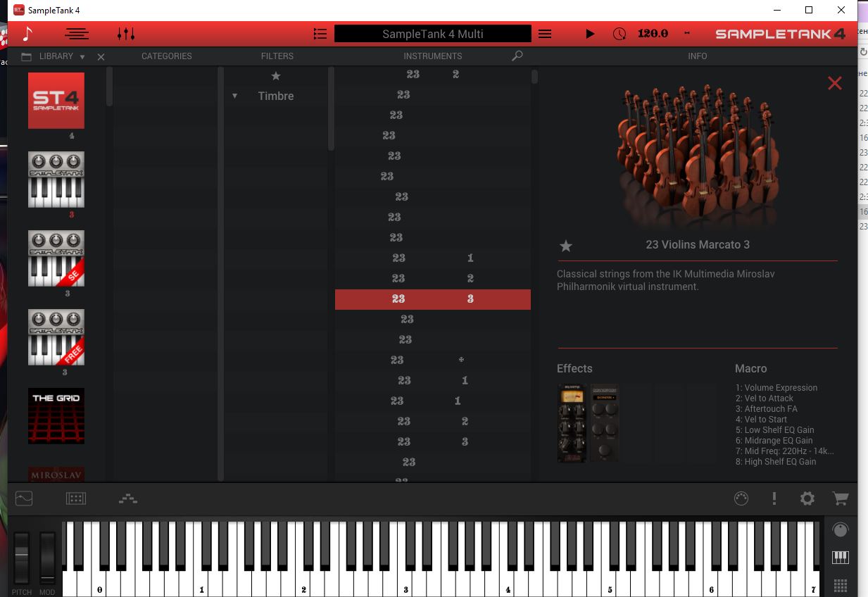The width and height of the screenshot is (868, 597).
Task: Click the 23 Violins Marcato 3 title
Action: (698, 245)
